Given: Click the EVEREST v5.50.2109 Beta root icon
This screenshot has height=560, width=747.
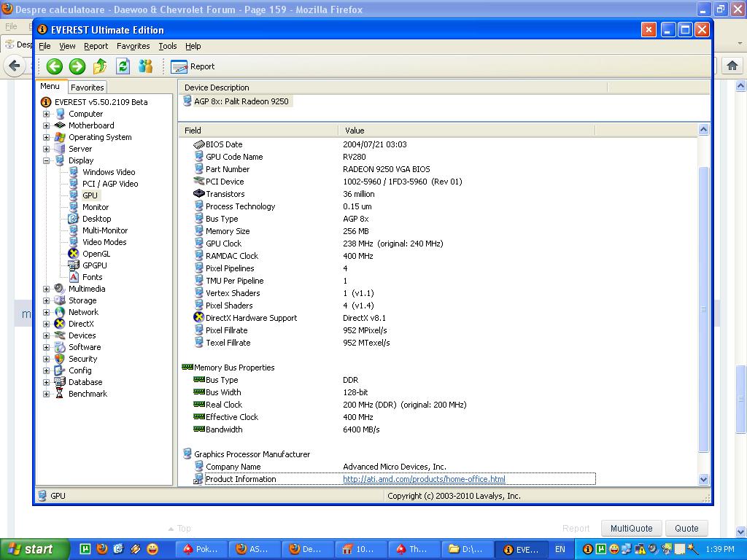Looking at the screenshot, I should pos(46,102).
